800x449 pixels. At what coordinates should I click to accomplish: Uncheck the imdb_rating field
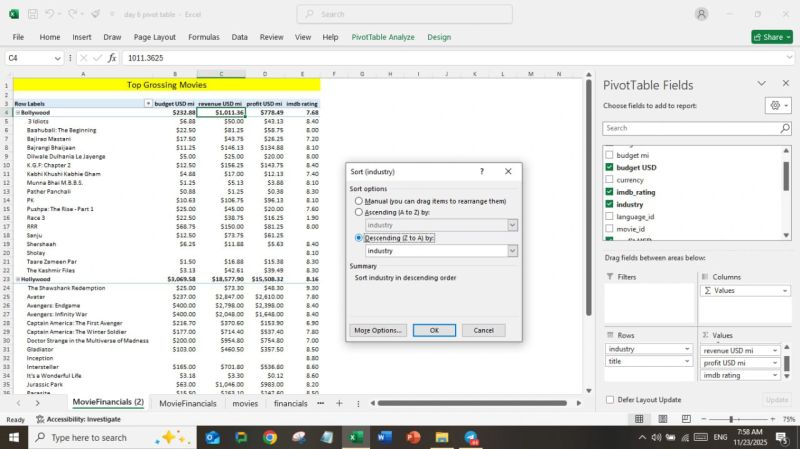coord(609,192)
